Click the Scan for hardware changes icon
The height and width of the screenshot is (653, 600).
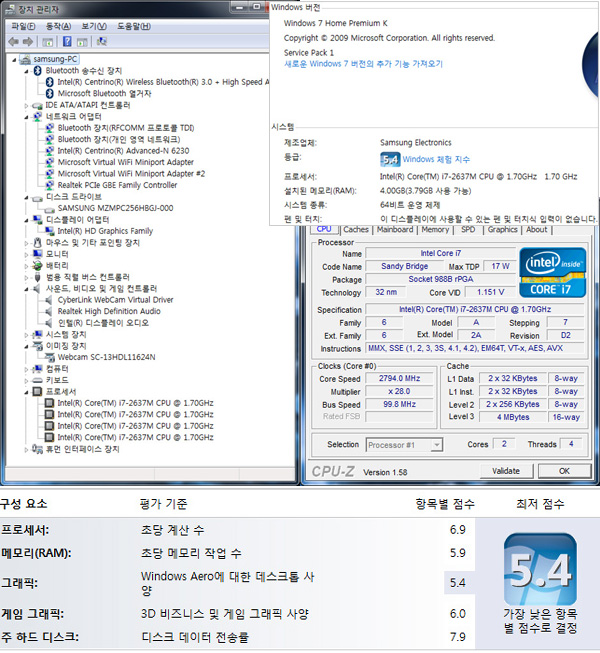click(x=101, y=41)
